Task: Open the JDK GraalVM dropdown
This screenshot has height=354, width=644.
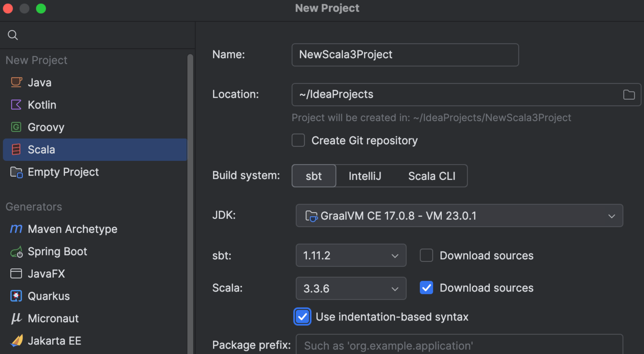Action: click(x=459, y=215)
